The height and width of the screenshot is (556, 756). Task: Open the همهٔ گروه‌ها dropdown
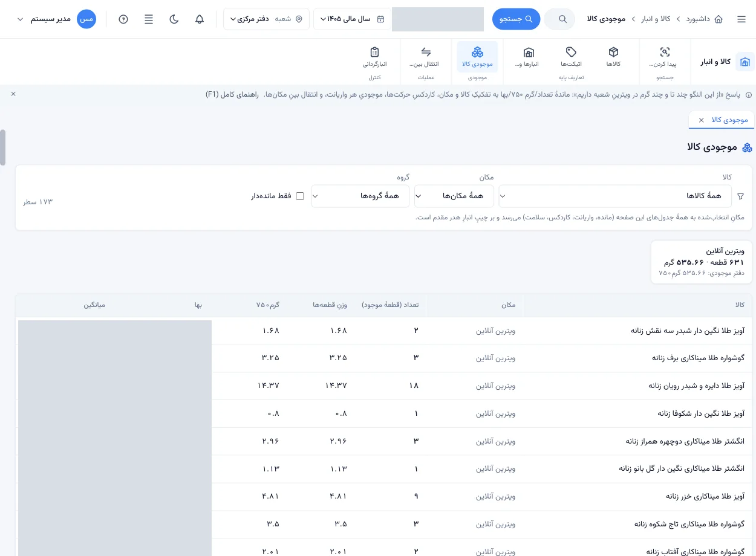[360, 196]
